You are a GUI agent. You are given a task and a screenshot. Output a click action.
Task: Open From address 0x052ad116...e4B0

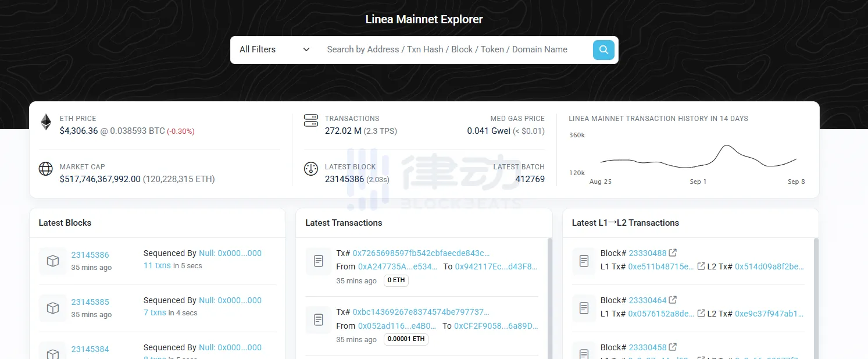(x=397, y=326)
